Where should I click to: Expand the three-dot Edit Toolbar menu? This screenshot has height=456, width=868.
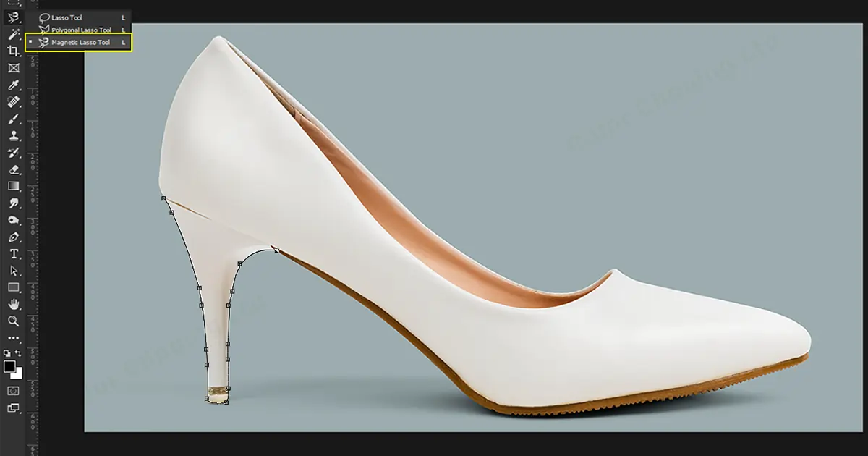(13, 338)
